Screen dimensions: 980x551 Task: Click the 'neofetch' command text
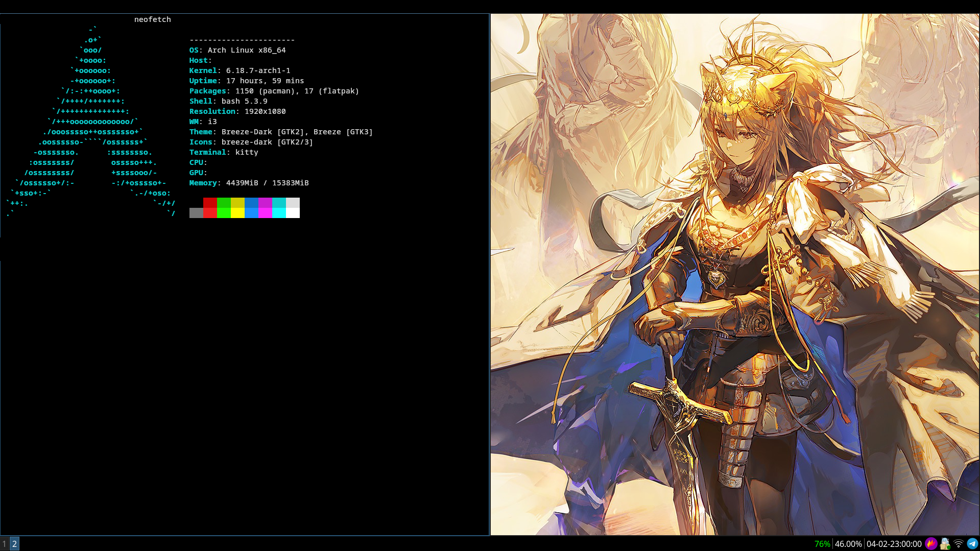click(x=153, y=19)
